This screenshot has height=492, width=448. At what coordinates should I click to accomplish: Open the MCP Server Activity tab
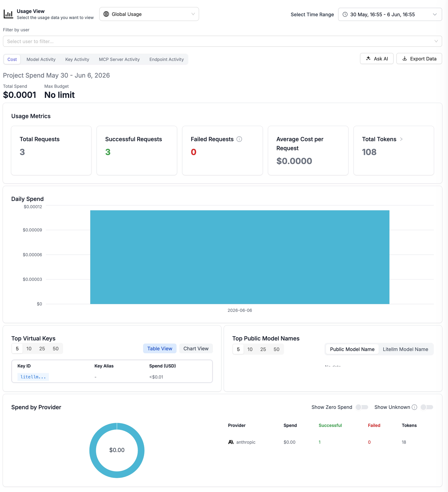[119, 59]
